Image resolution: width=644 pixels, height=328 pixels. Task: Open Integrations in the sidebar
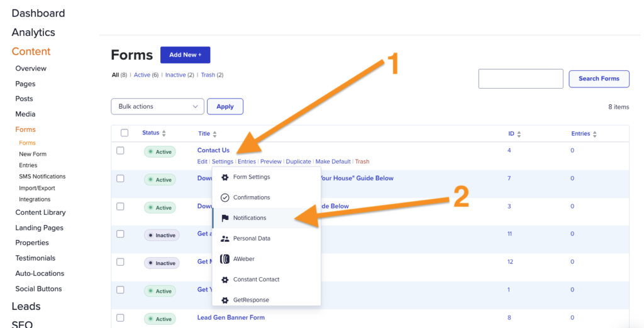[35, 200]
